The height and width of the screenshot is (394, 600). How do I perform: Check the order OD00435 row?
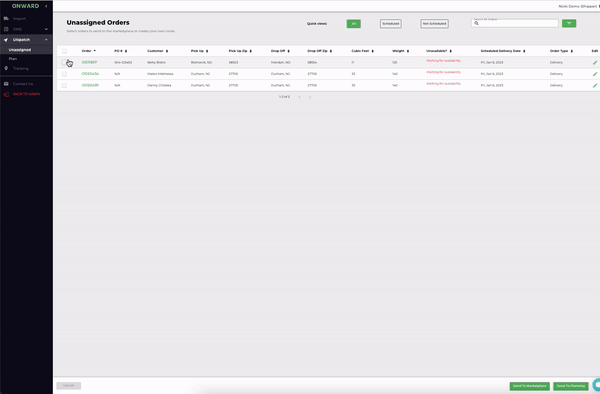point(64,85)
